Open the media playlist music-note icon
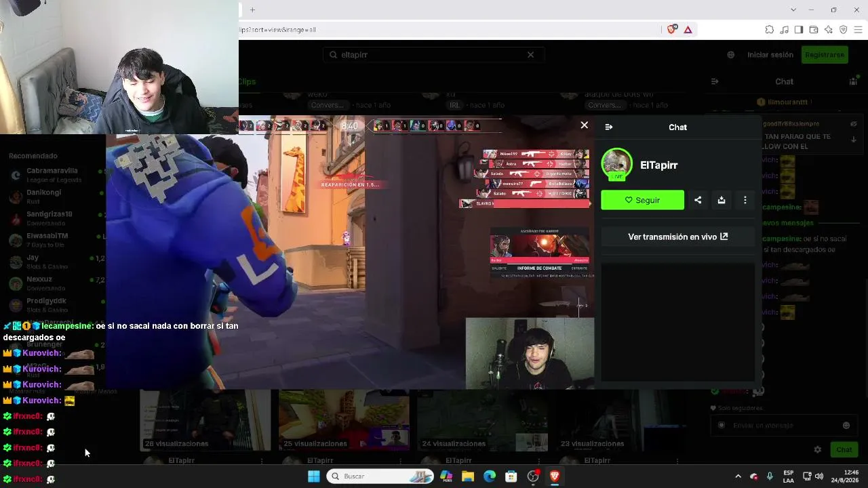This screenshot has height=488, width=868. pyautogui.click(x=785, y=30)
